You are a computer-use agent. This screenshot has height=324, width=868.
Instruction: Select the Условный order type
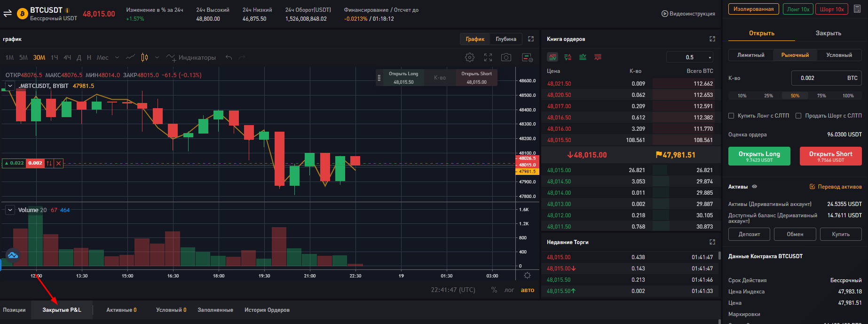[x=839, y=55]
